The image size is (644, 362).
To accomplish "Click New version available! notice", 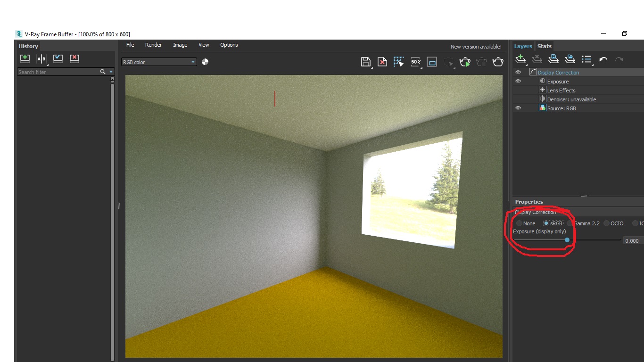I will [476, 47].
